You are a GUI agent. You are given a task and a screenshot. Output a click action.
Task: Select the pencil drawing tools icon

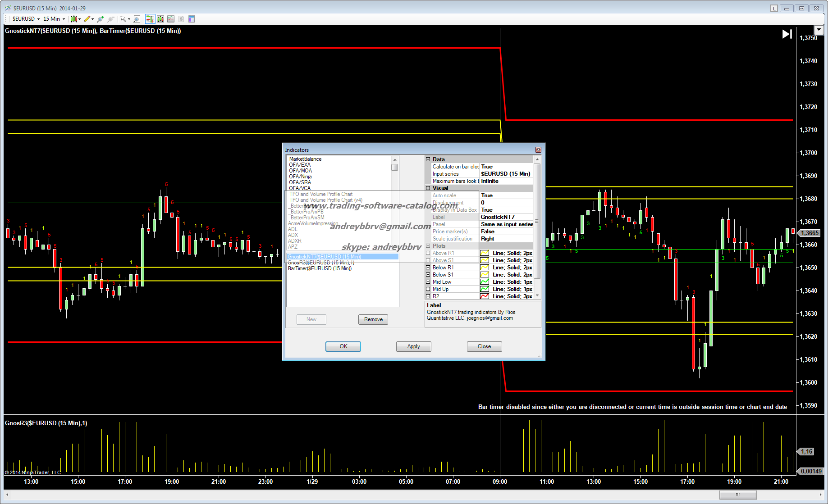[87, 19]
